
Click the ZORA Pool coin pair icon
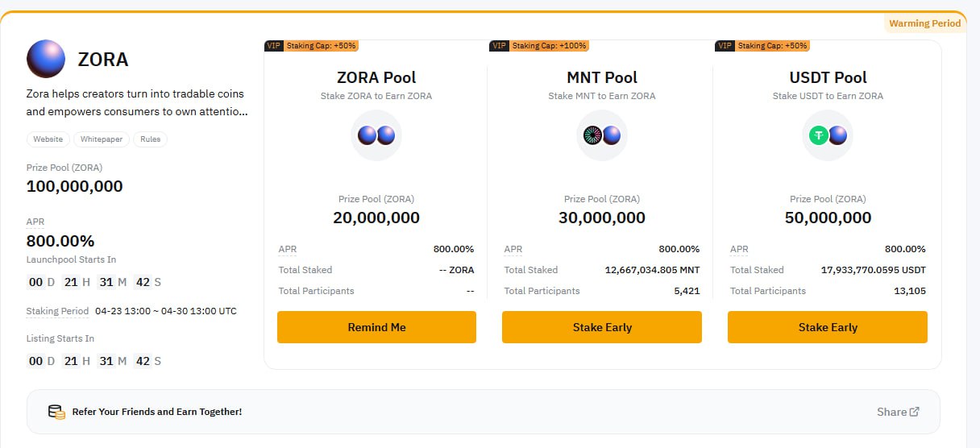point(376,135)
